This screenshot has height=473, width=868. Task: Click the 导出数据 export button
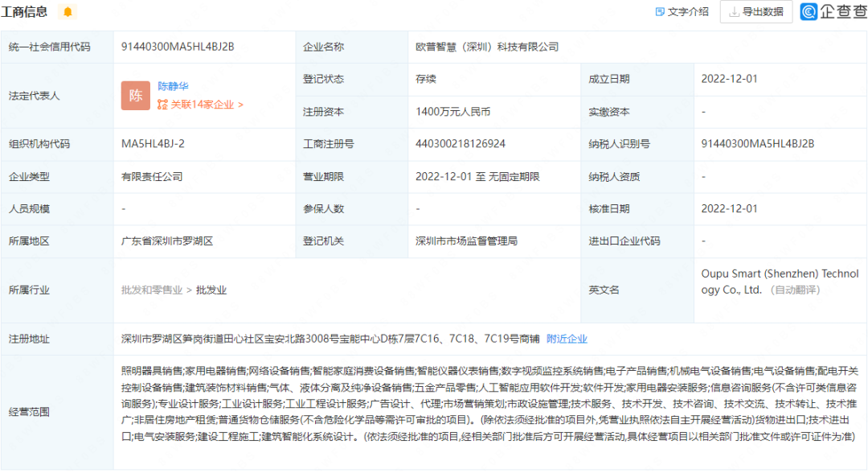click(756, 11)
